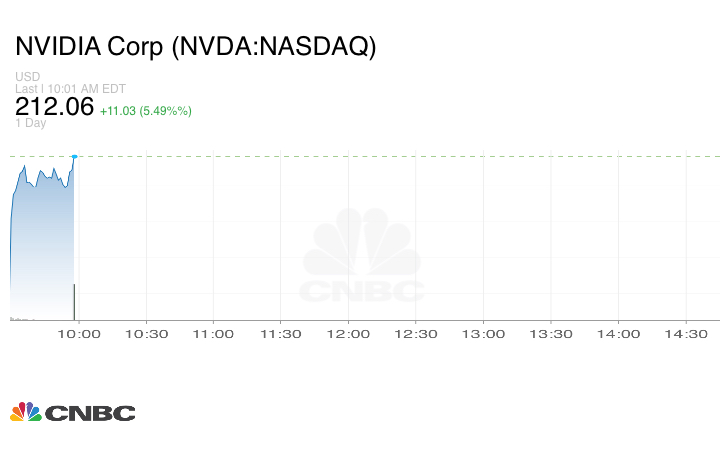Image resolution: width=720 pixels, height=450 pixels.
Task: Click the 11:30 time axis label
Action: click(281, 334)
